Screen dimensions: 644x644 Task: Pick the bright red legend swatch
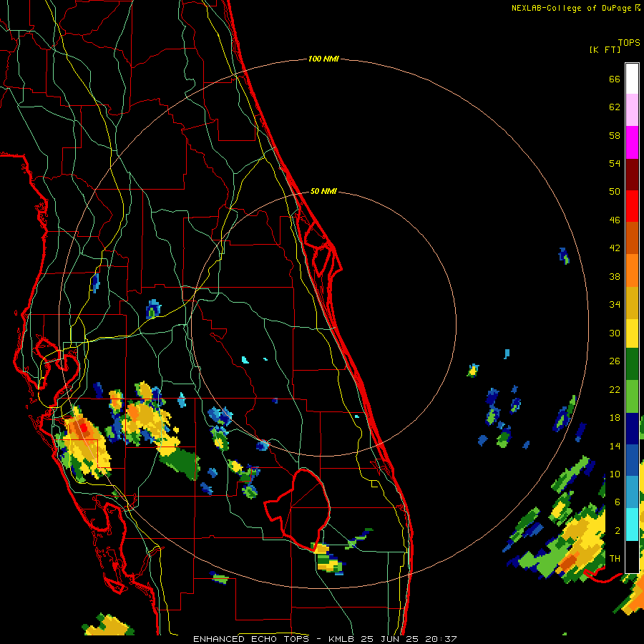(632, 206)
